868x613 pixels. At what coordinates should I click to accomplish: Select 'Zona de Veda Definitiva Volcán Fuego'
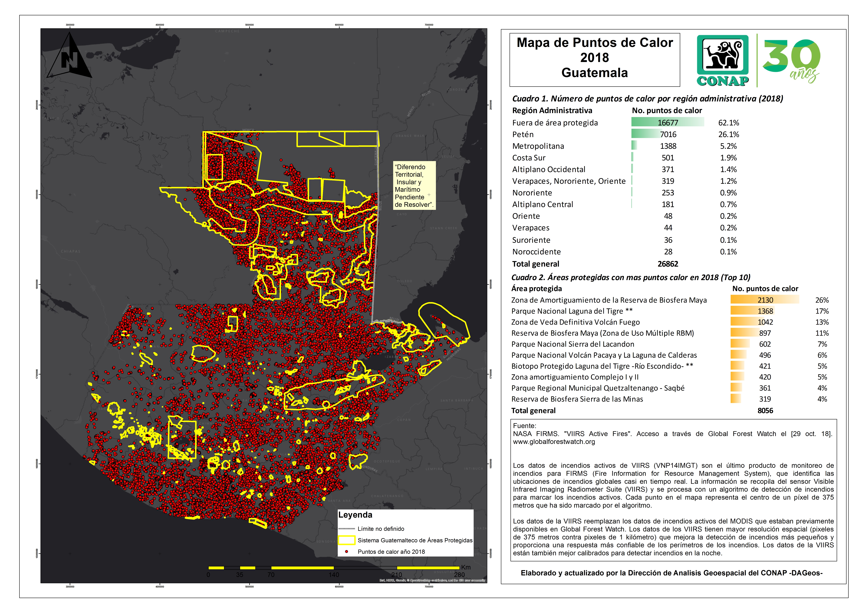(575, 322)
